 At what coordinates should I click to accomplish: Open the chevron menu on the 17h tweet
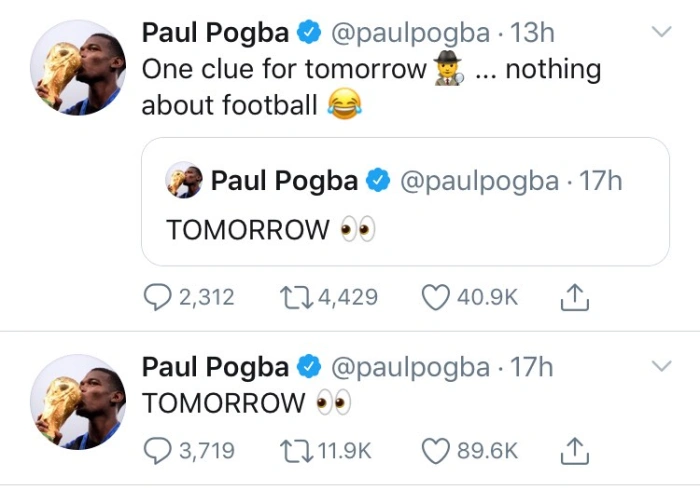660,366
